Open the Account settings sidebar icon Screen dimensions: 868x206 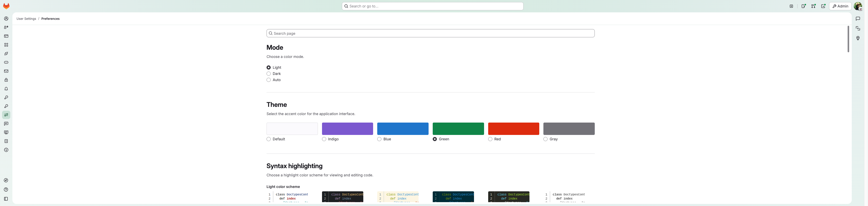(6, 28)
